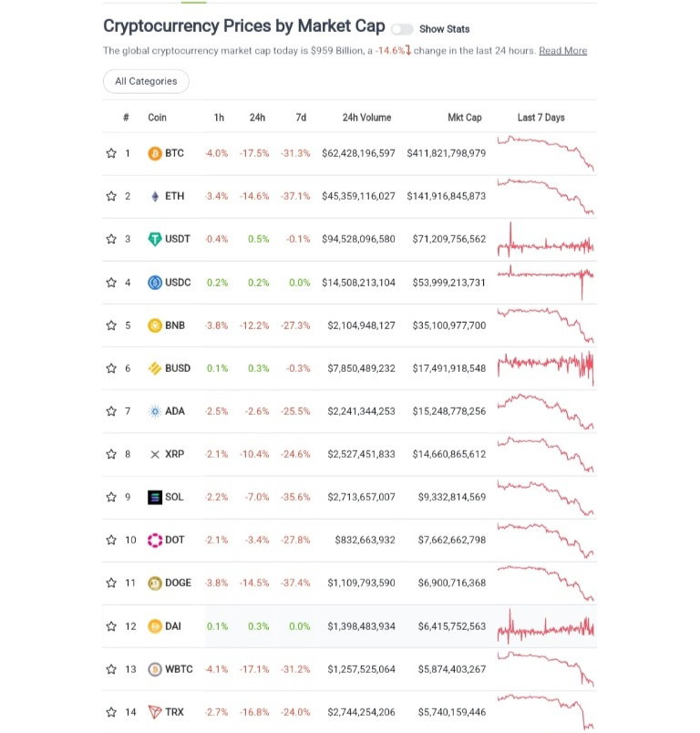Click the TRON TRX red icon
This screenshot has height=733, width=700.
click(155, 712)
